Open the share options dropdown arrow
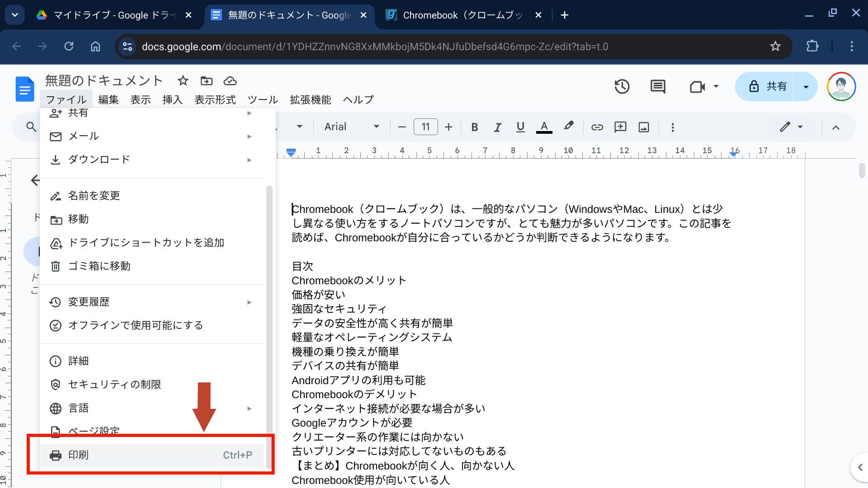Screen dimensions: 868x488 pyautogui.click(x=806, y=86)
